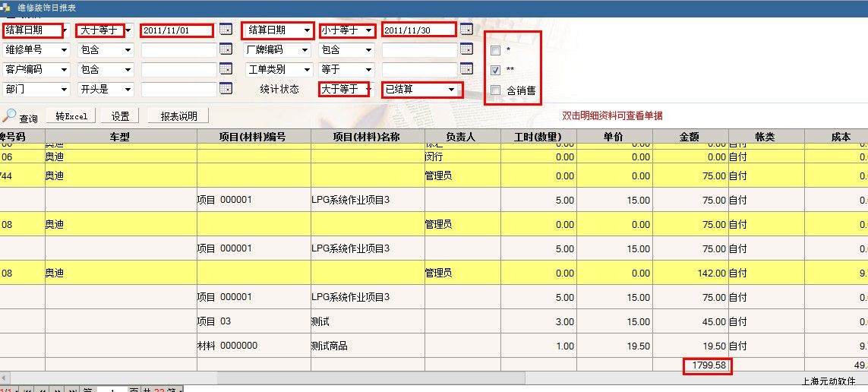This screenshot has width=868, height=392.
Task: Click the 转Excel export button
Action: 71,116
